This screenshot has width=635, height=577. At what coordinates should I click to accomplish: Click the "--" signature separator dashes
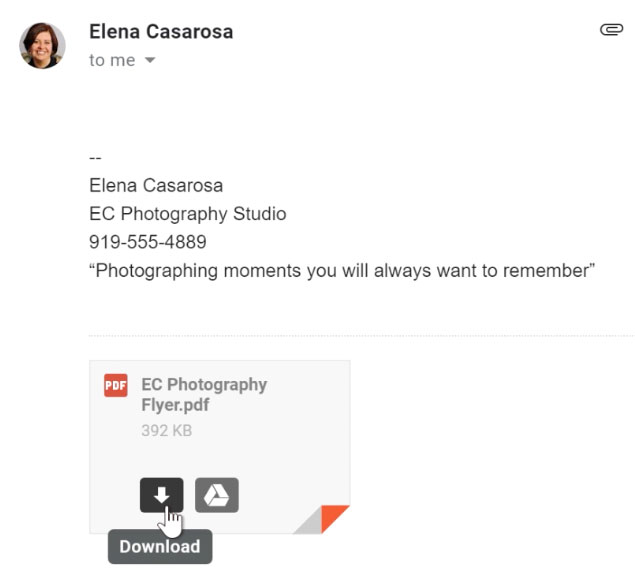pyautogui.click(x=96, y=158)
